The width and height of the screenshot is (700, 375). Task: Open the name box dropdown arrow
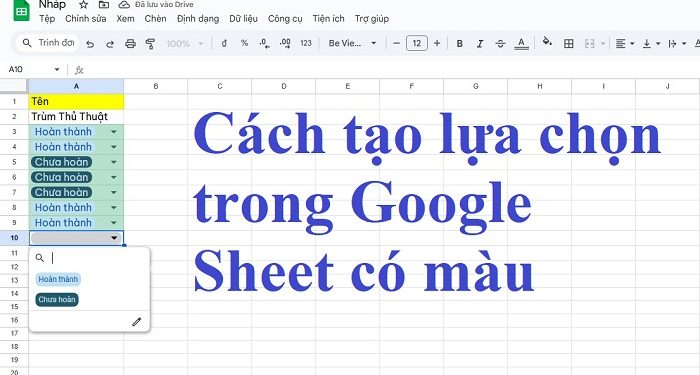(57, 69)
